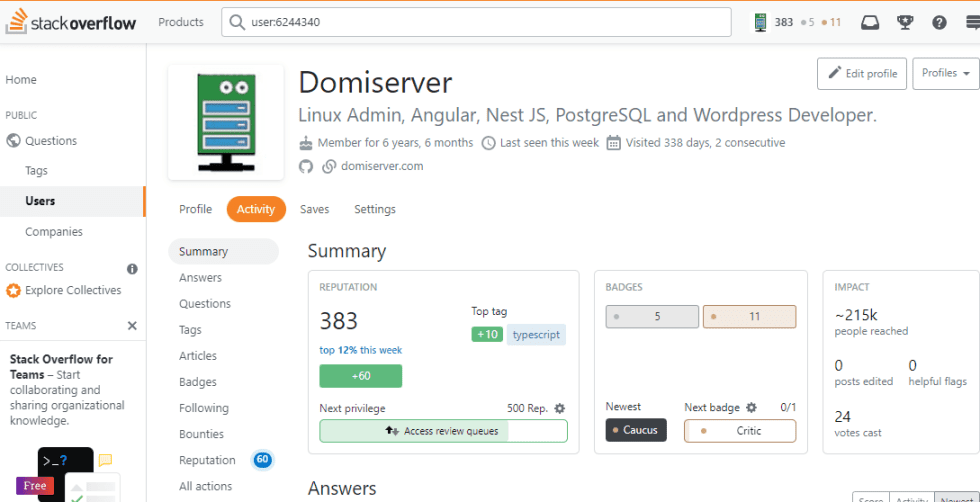Click the Stack Overflow logo
The height and width of the screenshot is (502, 980).
[72, 21]
